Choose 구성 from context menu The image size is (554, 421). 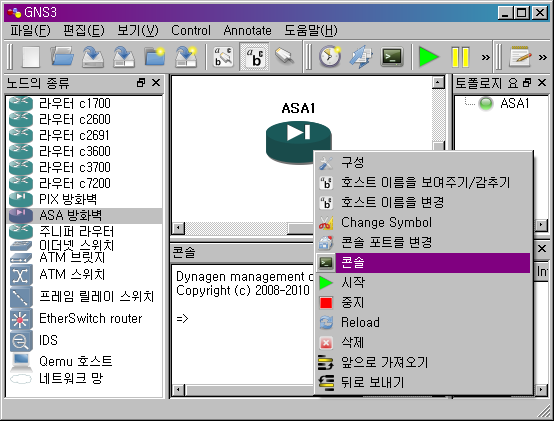coord(423,163)
